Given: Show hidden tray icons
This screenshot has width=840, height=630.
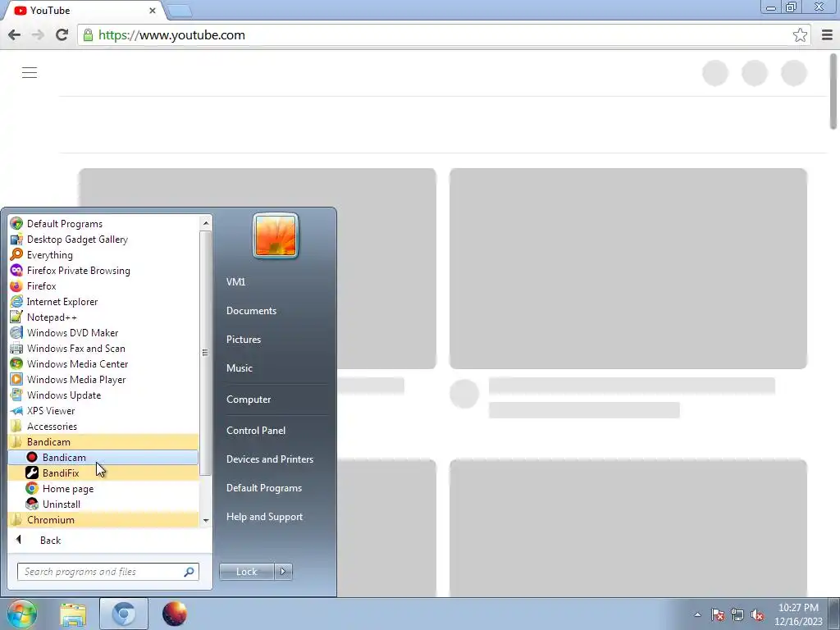Looking at the screenshot, I should 697,614.
